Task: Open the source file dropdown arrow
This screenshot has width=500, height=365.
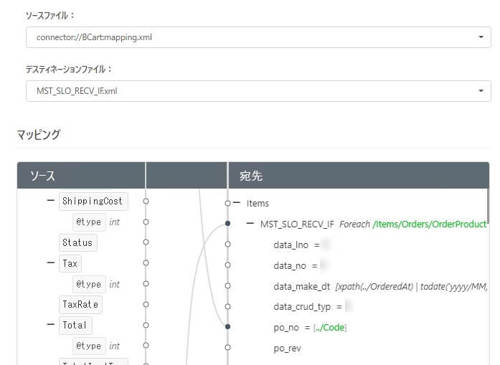Action: click(x=481, y=37)
